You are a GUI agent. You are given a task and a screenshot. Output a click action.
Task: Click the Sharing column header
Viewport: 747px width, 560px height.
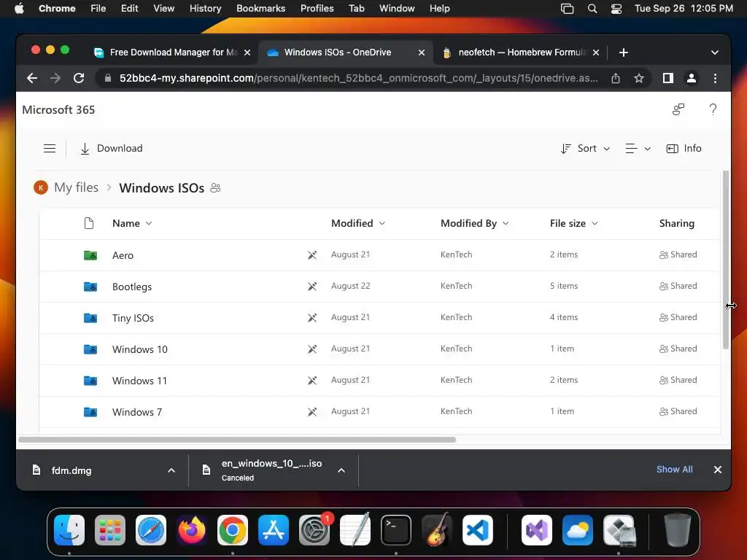[676, 223]
